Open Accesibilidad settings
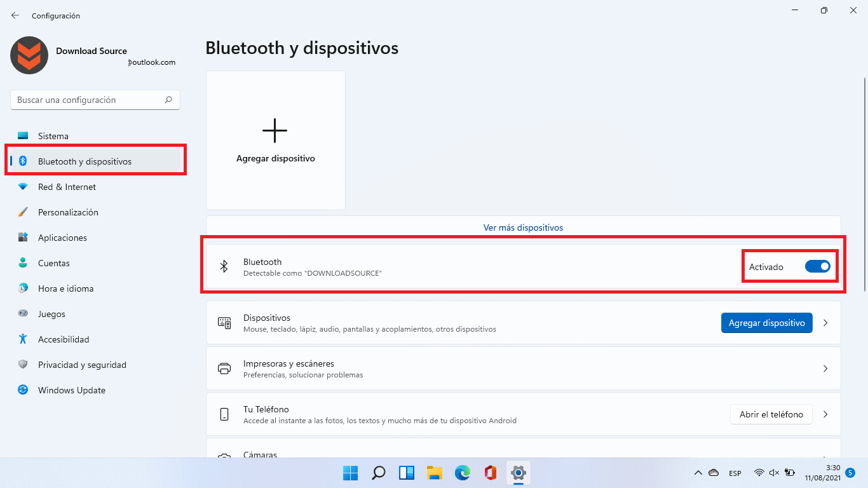This screenshot has height=488, width=868. click(95, 339)
